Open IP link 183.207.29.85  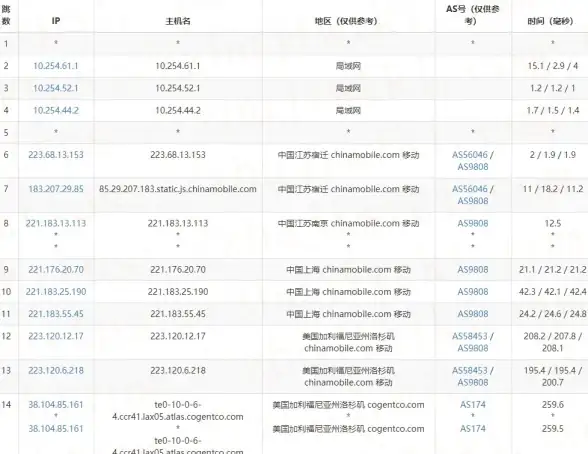click(56, 189)
